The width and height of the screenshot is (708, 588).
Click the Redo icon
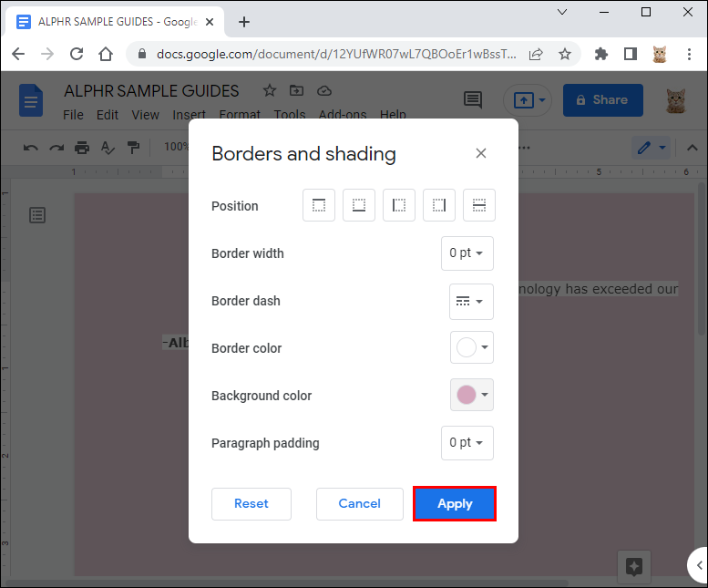coord(56,148)
